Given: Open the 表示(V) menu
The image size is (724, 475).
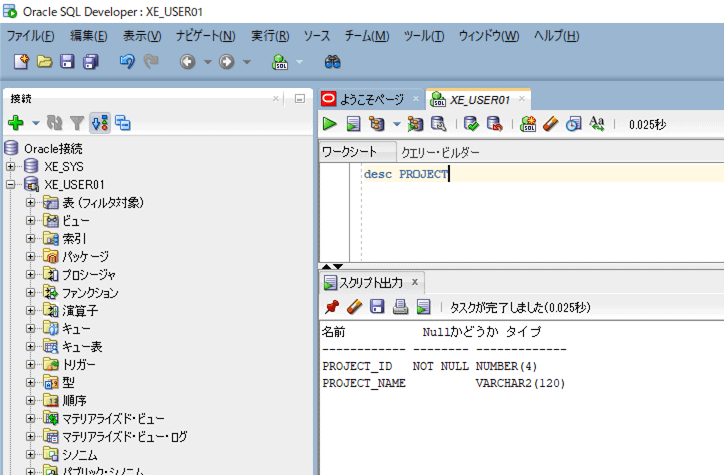Looking at the screenshot, I should coord(142,36).
